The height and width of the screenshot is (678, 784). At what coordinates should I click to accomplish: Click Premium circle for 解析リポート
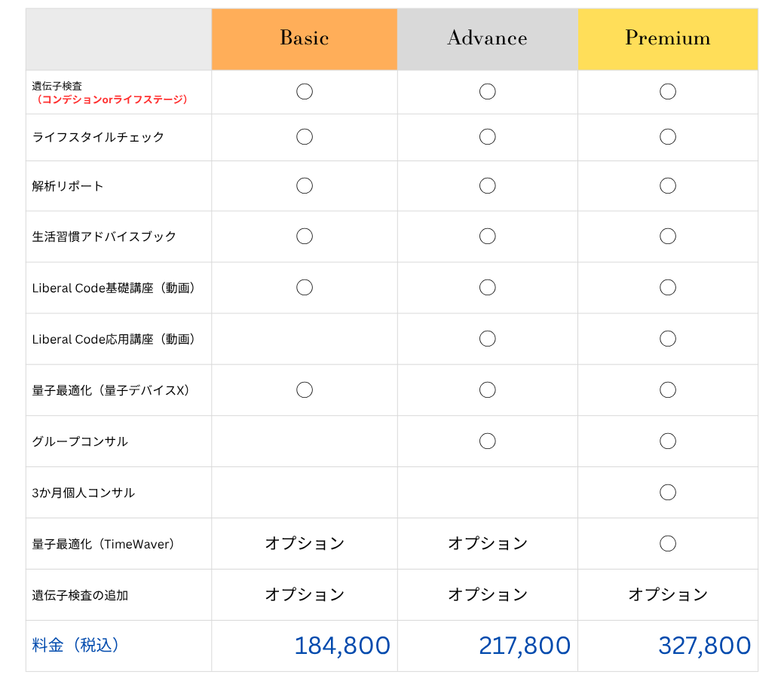tap(668, 185)
